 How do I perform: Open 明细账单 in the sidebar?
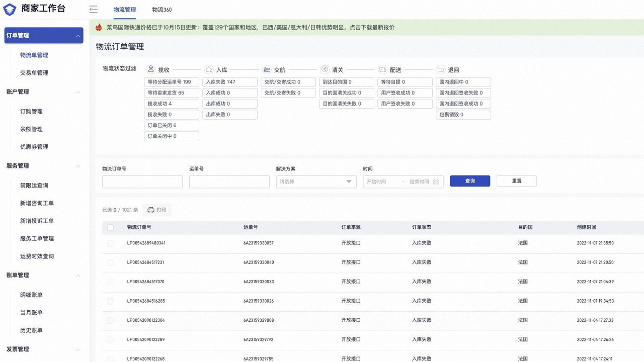(x=31, y=295)
